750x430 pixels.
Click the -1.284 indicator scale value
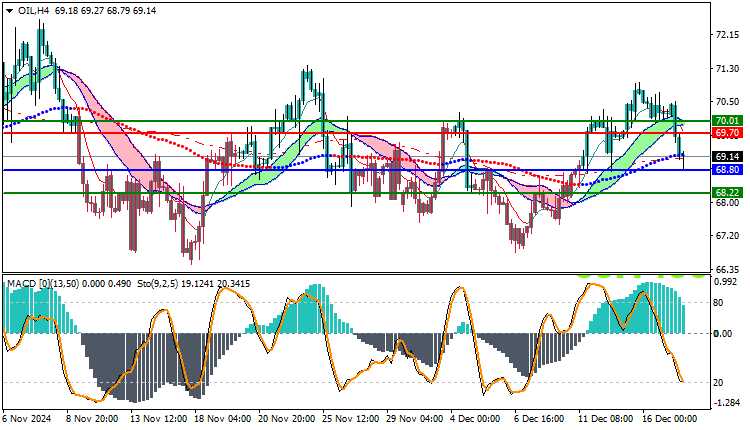727,403
